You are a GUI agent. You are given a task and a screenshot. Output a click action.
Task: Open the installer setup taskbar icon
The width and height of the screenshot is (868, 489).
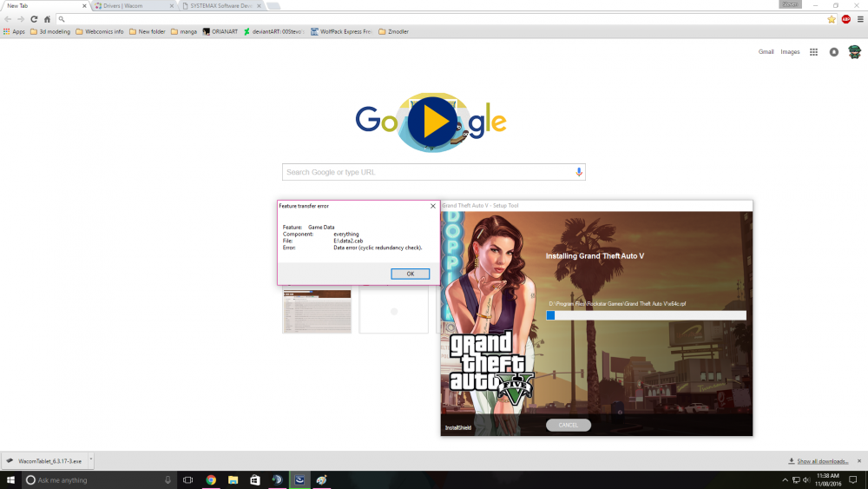[x=299, y=479]
